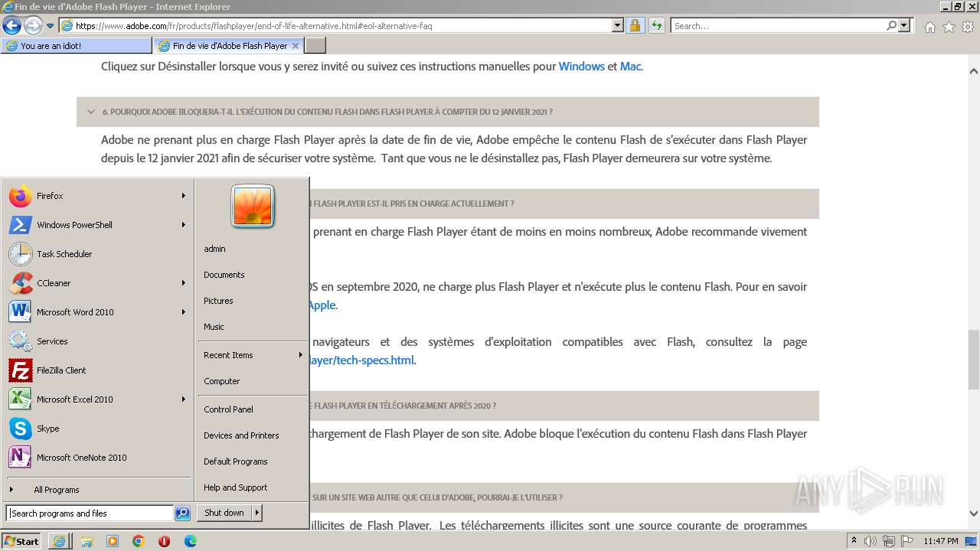The width and height of the screenshot is (980, 551).
Task: Open Favorites star icon
Action: click(949, 27)
